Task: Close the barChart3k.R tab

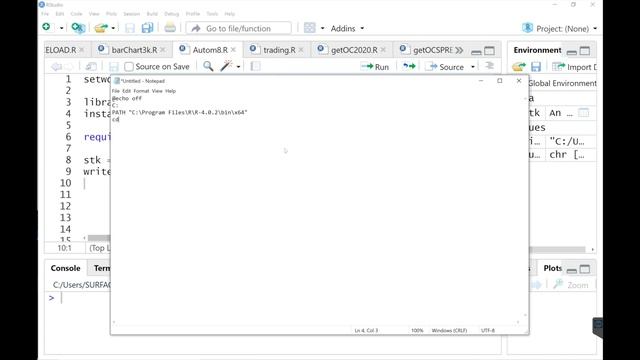Action: coord(163,50)
